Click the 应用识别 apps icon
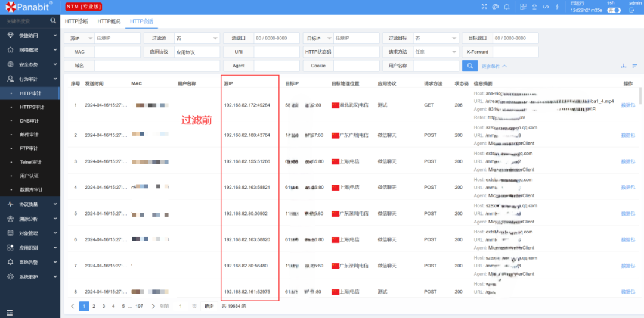Image resolution: width=644 pixels, height=318 pixels. [x=11, y=247]
